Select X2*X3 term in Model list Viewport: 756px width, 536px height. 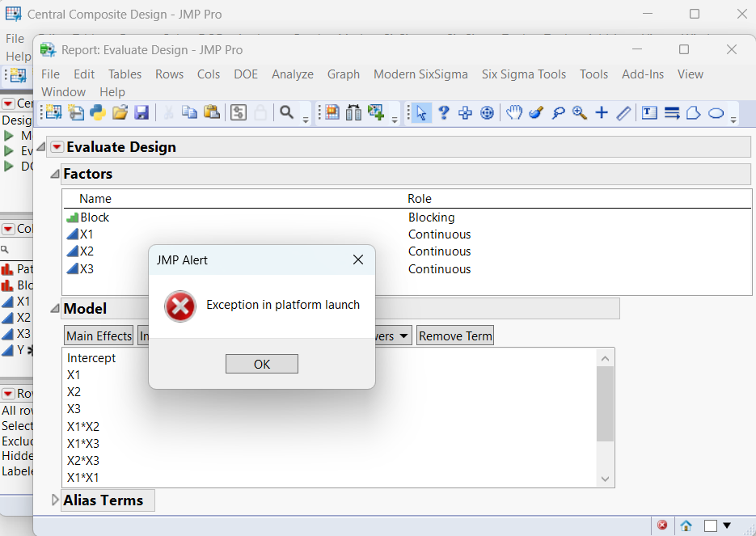[x=83, y=460]
